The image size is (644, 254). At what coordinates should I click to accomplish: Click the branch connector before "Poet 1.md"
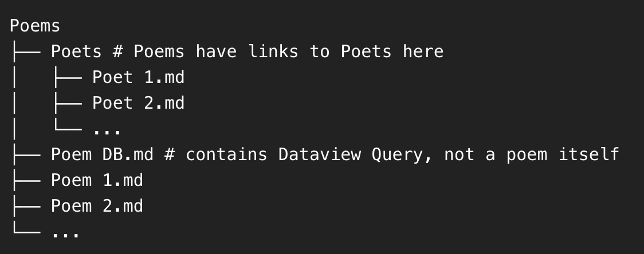click(x=67, y=78)
